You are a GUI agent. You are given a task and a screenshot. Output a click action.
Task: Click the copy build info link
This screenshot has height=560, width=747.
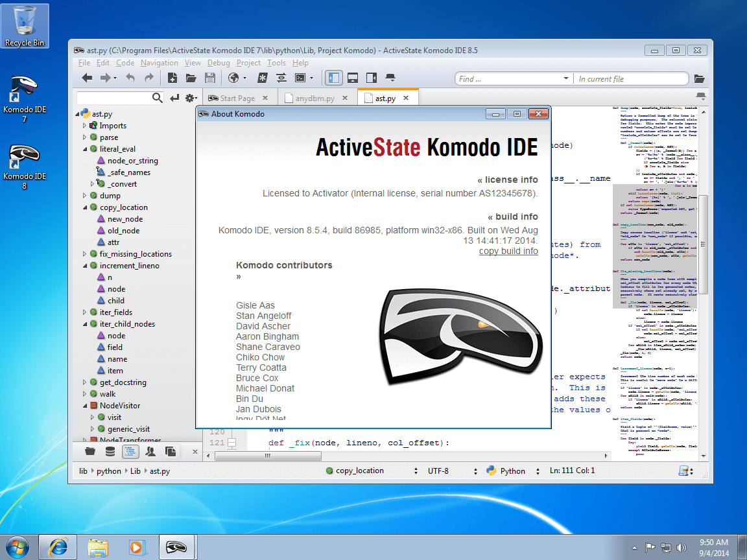coord(508,251)
